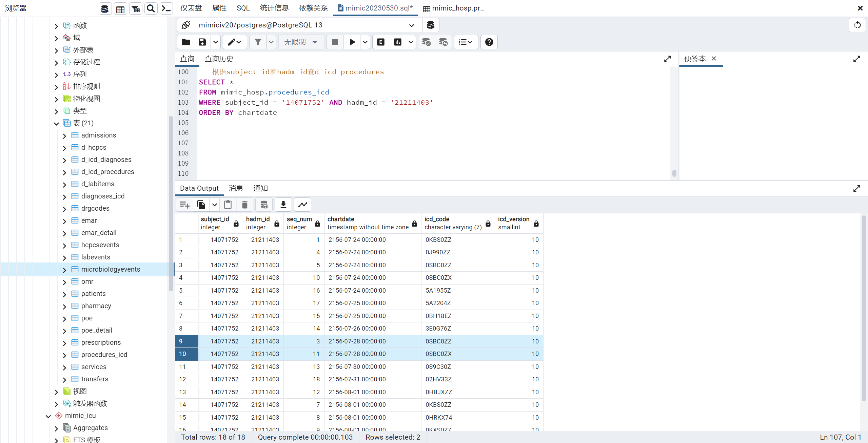Expand the procedures_icd table node
The width and height of the screenshot is (868, 443).
point(64,355)
